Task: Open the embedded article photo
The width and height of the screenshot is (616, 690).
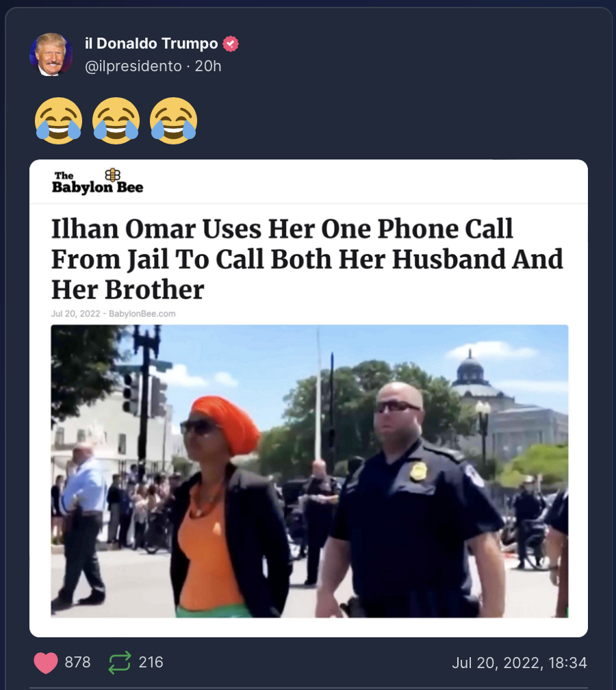Action: 310,471
